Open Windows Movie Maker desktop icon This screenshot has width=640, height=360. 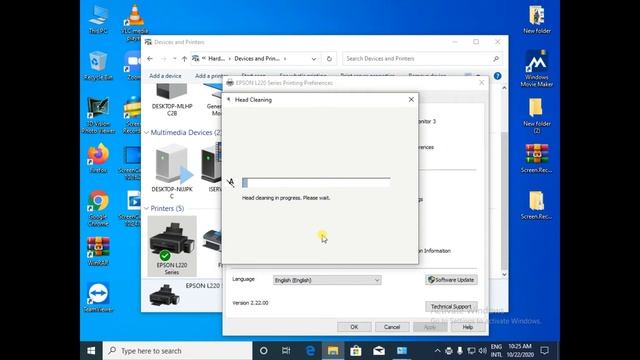536,68
